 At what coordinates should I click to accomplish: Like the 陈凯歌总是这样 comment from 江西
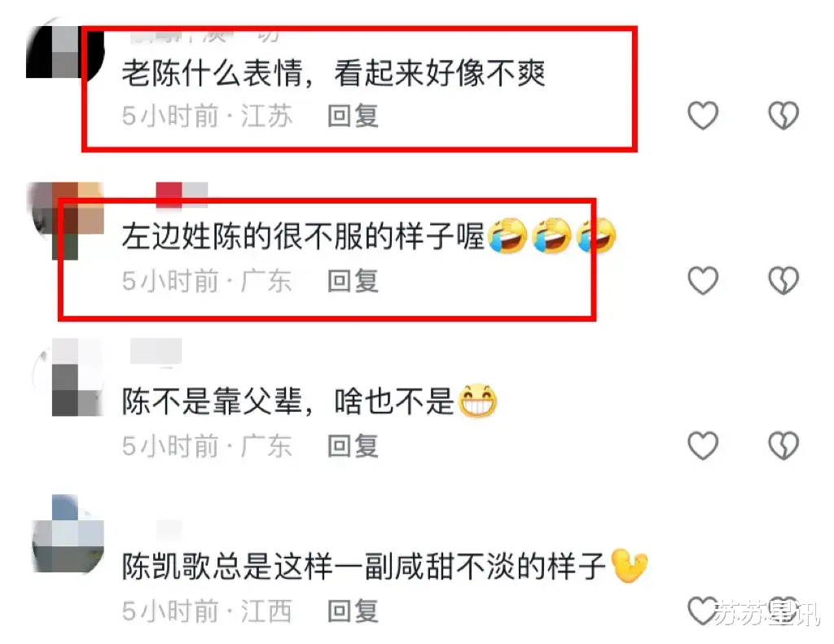(703, 611)
